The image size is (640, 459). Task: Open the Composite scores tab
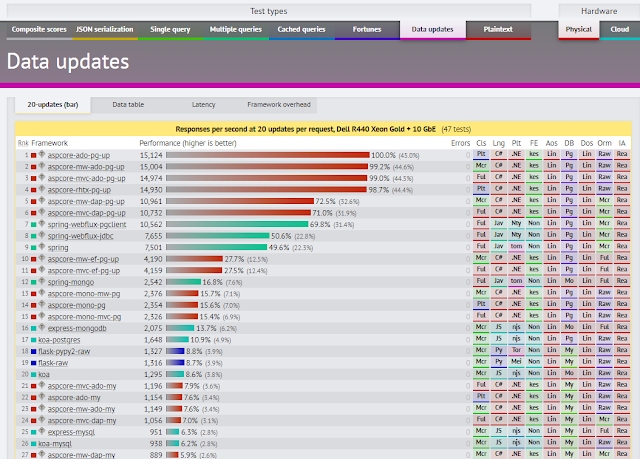(39, 29)
